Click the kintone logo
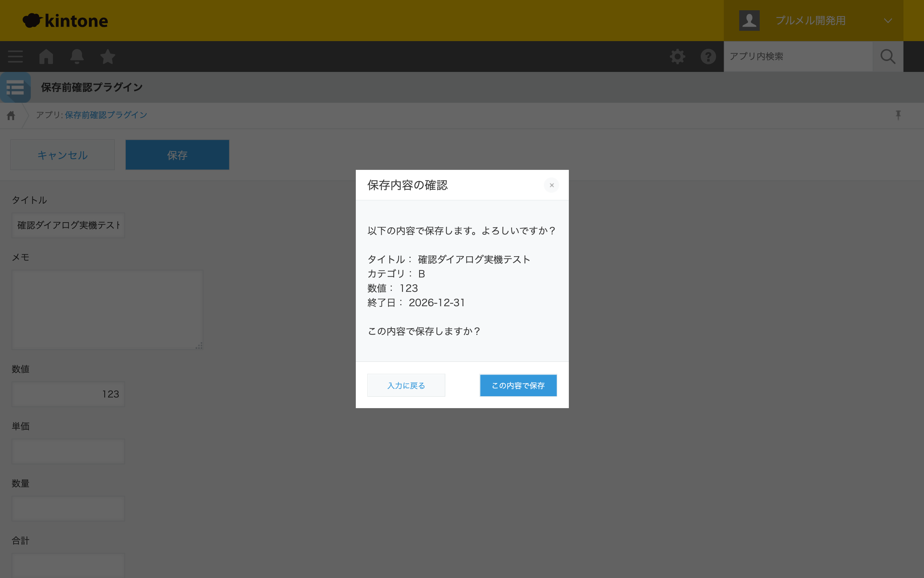The width and height of the screenshot is (924, 578). [65, 21]
